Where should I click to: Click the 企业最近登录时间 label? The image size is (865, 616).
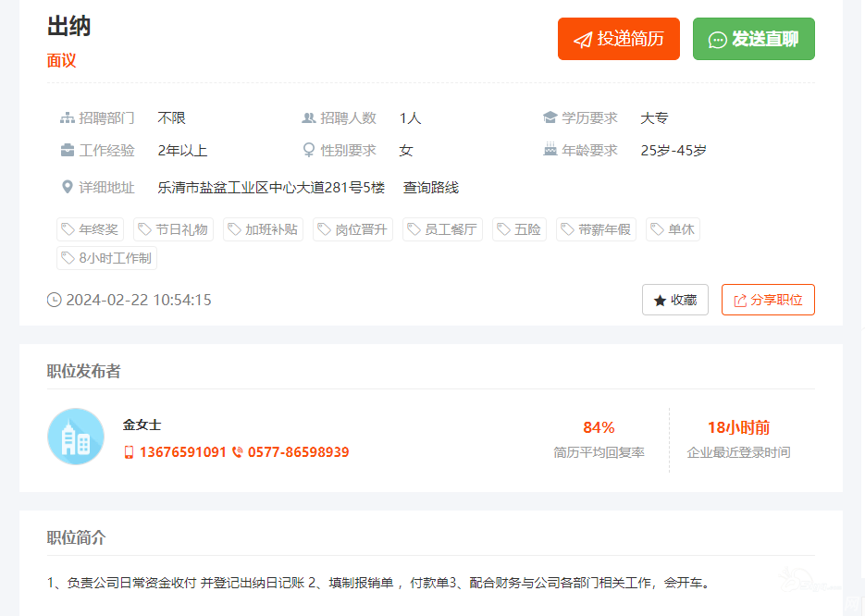(x=738, y=453)
